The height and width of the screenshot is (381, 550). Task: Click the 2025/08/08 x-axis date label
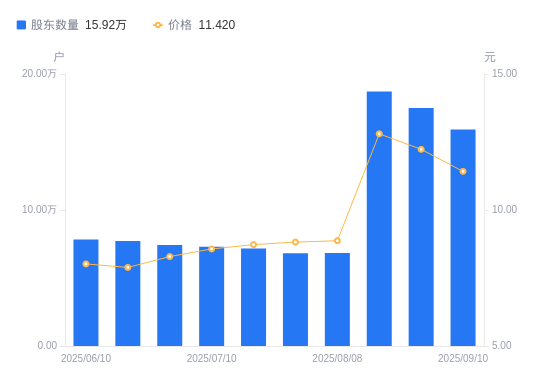[x=337, y=358]
